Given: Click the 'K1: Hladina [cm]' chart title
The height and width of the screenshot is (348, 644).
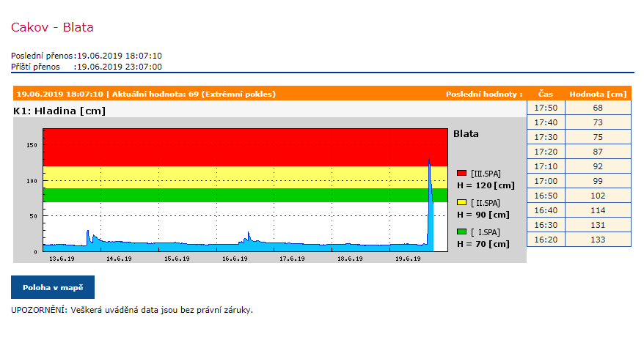Looking at the screenshot, I should tap(59, 111).
